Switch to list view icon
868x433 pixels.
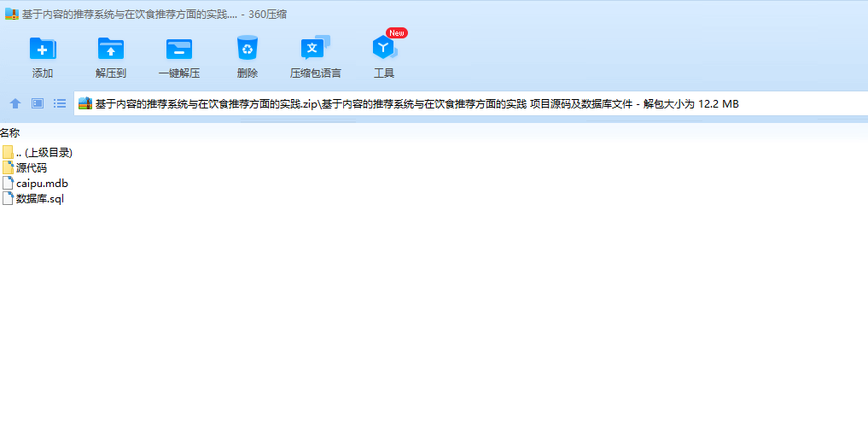pos(60,103)
